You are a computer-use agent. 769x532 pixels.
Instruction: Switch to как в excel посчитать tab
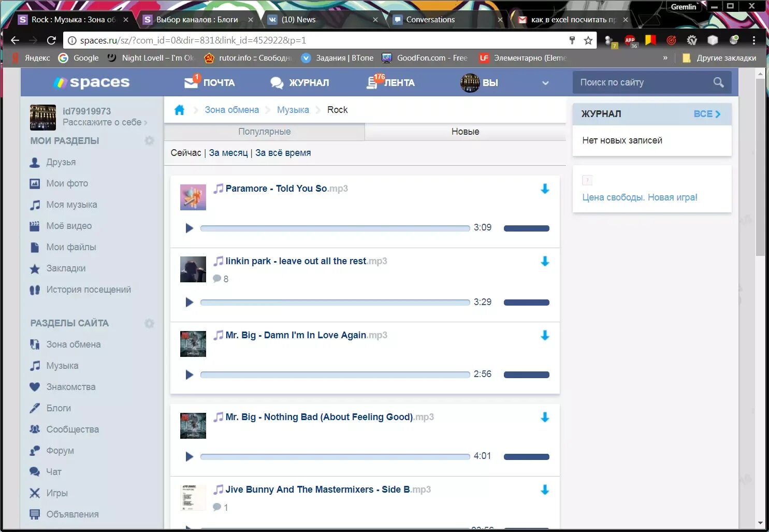point(572,20)
